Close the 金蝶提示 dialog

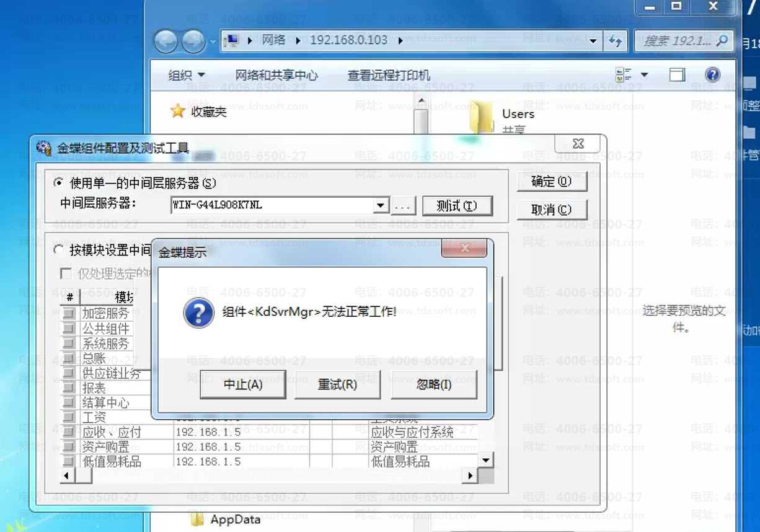464,249
